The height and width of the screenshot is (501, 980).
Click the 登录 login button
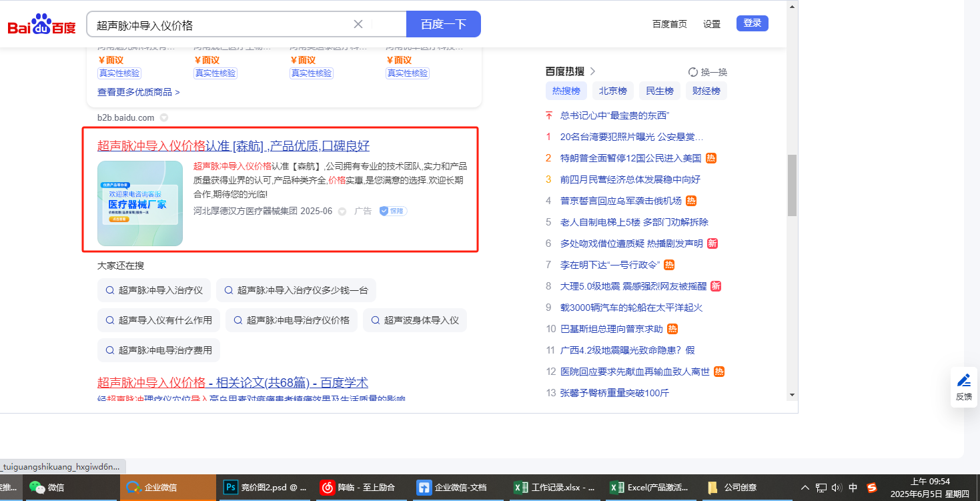click(x=752, y=23)
